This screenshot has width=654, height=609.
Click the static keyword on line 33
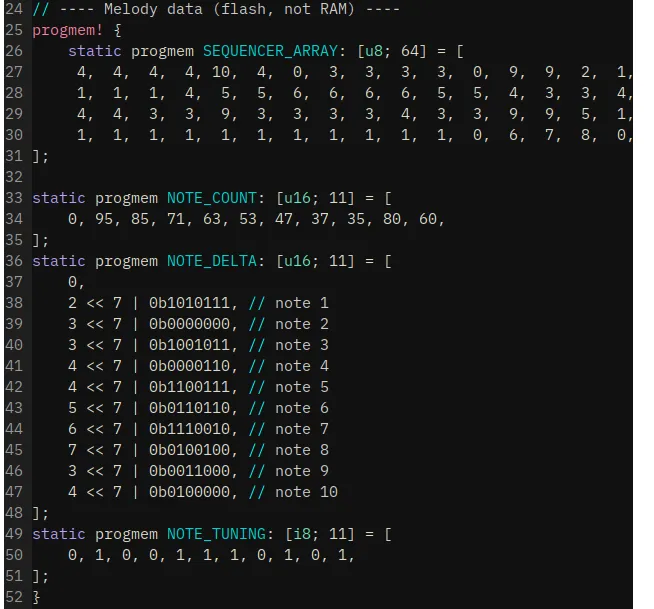(x=59, y=198)
